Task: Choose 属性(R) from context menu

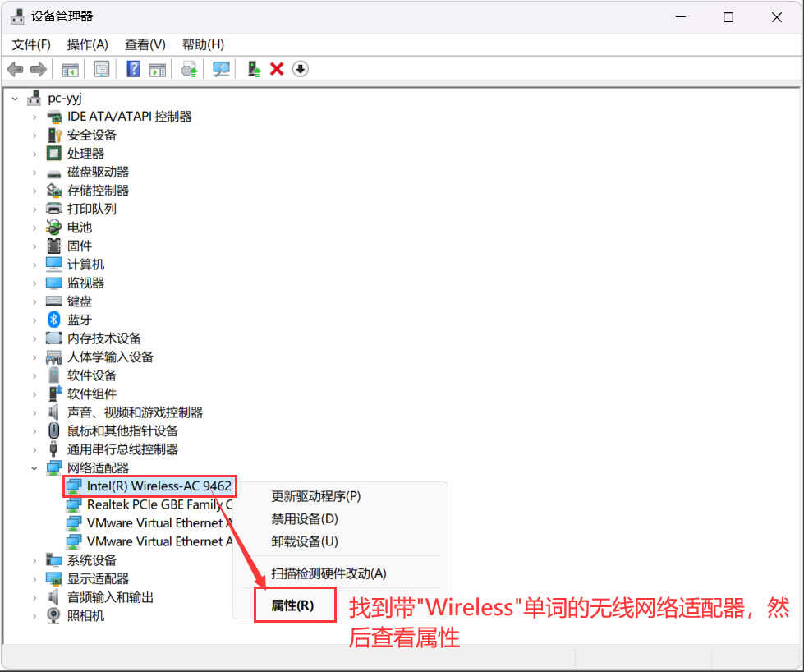Action: pos(292,605)
